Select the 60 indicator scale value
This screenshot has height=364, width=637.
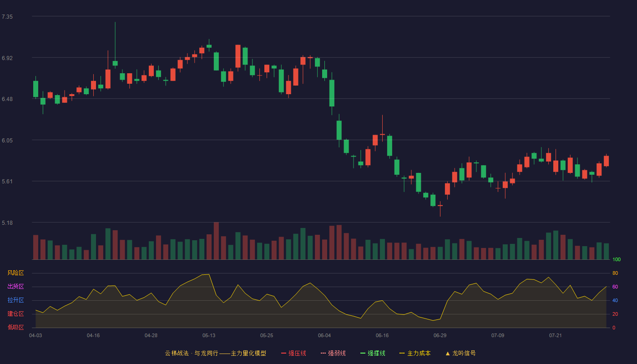615,287
